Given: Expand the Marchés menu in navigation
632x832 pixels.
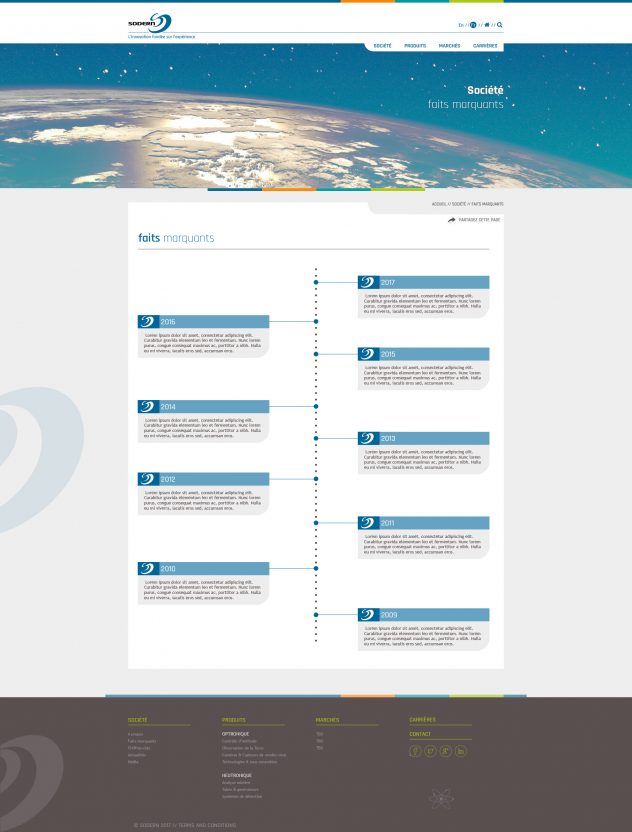Looking at the screenshot, I should (450, 46).
